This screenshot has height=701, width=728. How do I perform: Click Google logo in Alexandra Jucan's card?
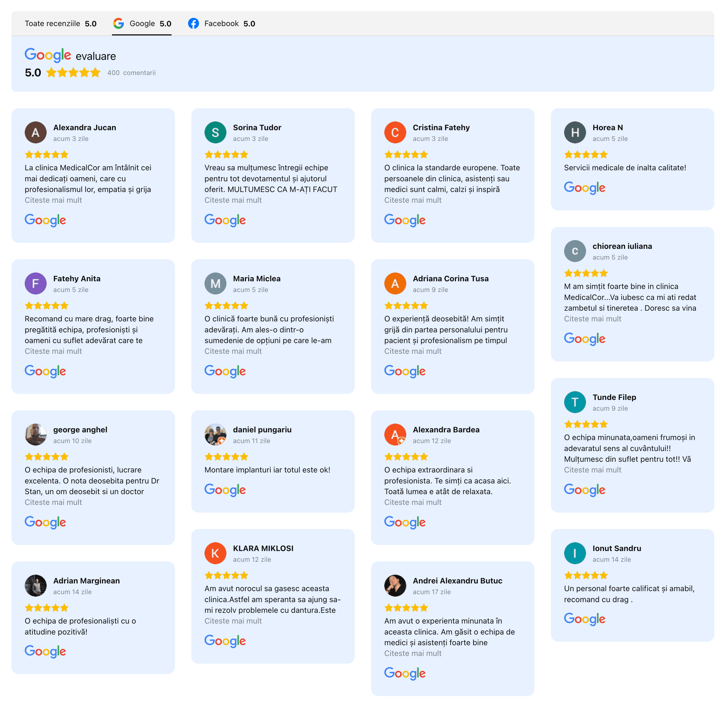click(x=45, y=220)
